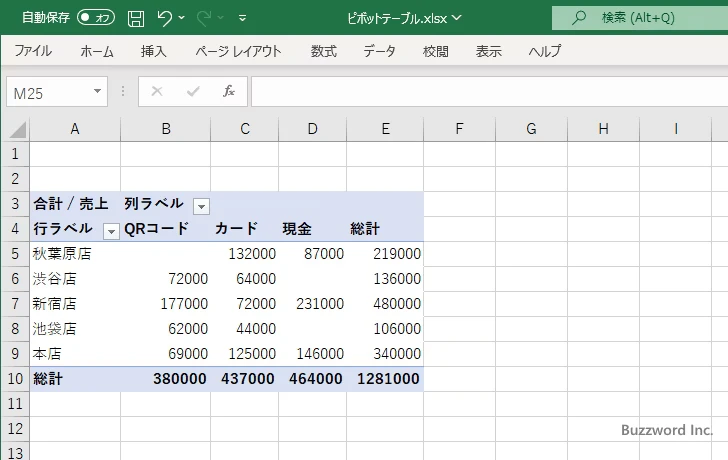Click the Save icon in title bar
728x460 pixels.
tap(136, 19)
